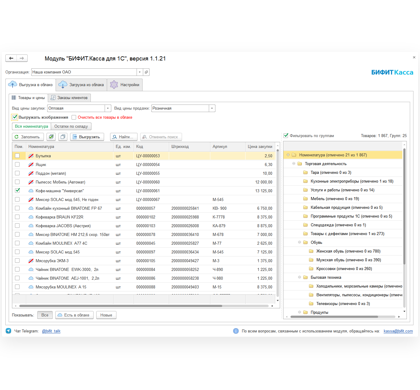The height and width of the screenshot is (390, 420).
Task: Check the box for Ящик row
Action: pos(17,164)
